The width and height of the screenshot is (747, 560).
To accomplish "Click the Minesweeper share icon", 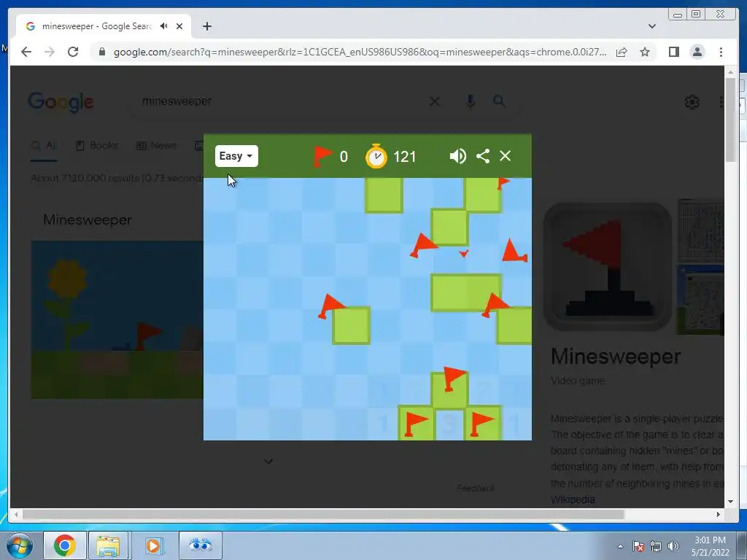I will click(483, 156).
